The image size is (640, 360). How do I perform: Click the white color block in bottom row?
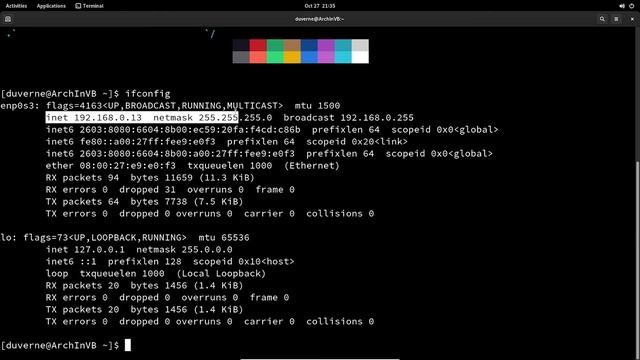[360, 57]
